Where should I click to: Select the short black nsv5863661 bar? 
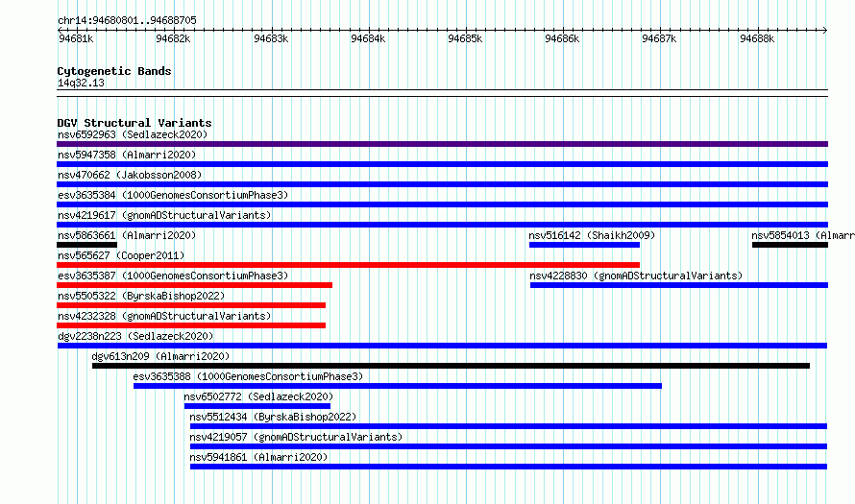tap(86, 245)
